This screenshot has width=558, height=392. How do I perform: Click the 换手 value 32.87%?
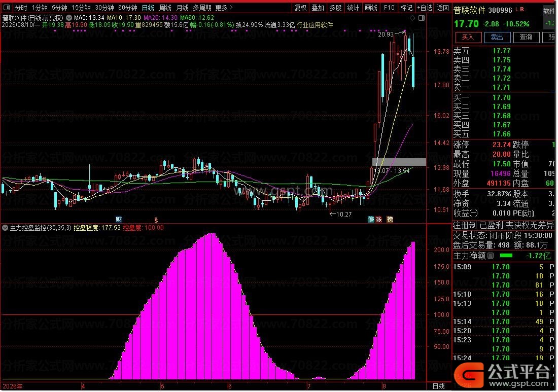(x=499, y=194)
